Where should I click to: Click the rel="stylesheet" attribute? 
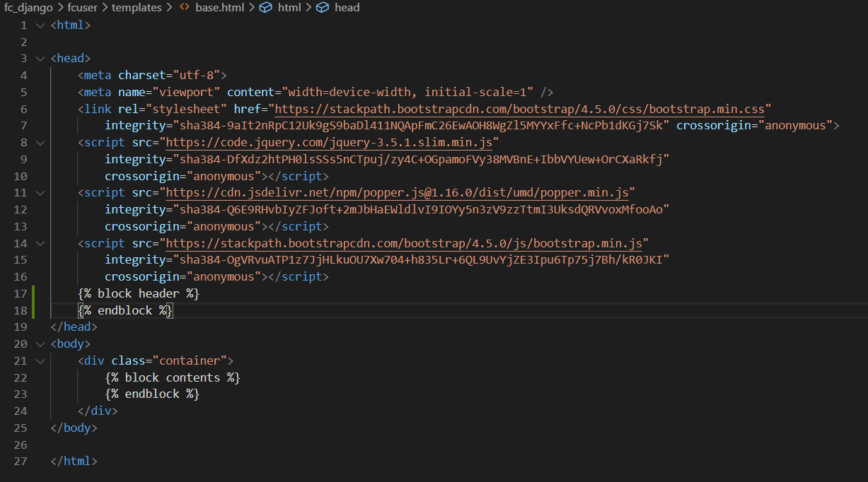pyautogui.click(x=173, y=109)
